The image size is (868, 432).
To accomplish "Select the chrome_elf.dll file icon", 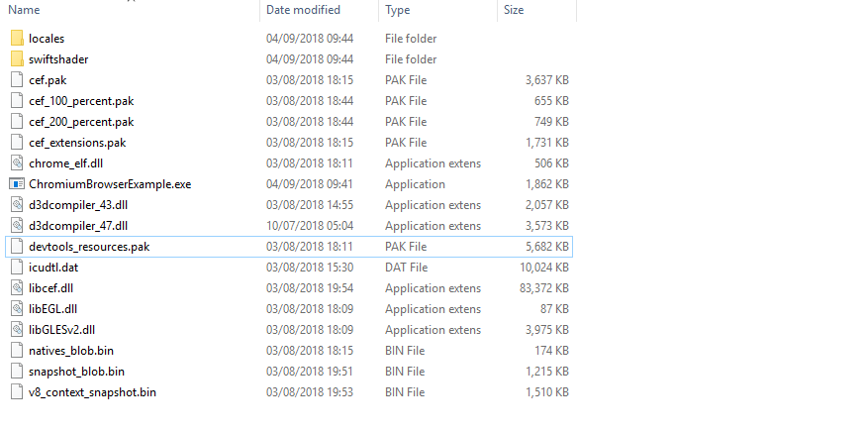I will click(x=16, y=163).
